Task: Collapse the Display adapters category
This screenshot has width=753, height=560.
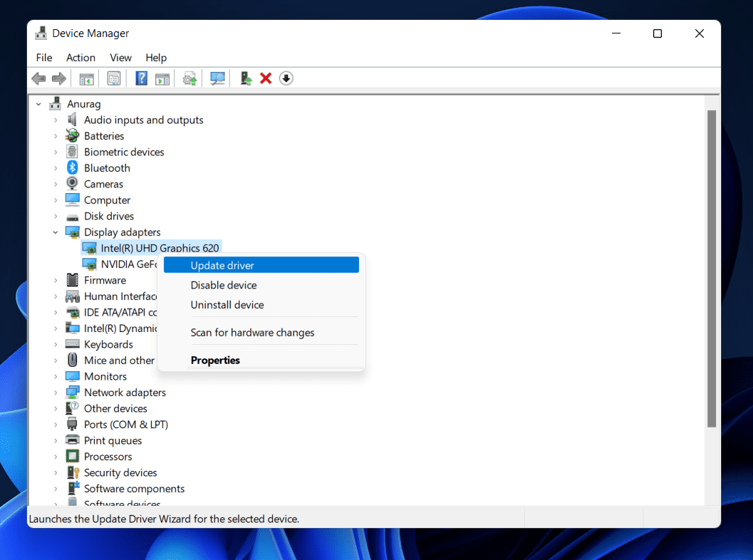Action: point(56,232)
